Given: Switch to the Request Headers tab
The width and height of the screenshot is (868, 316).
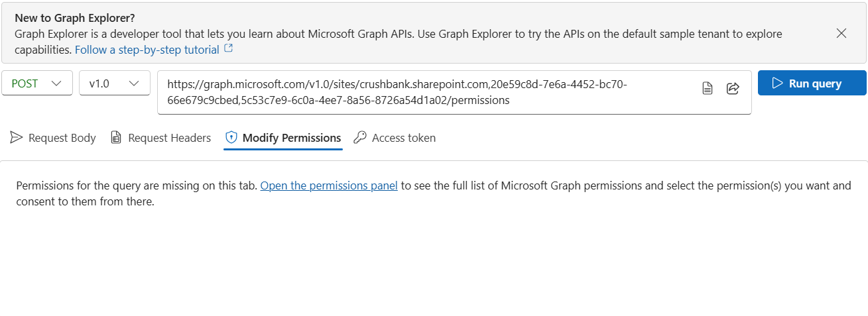Looking at the screenshot, I should pos(160,138).
